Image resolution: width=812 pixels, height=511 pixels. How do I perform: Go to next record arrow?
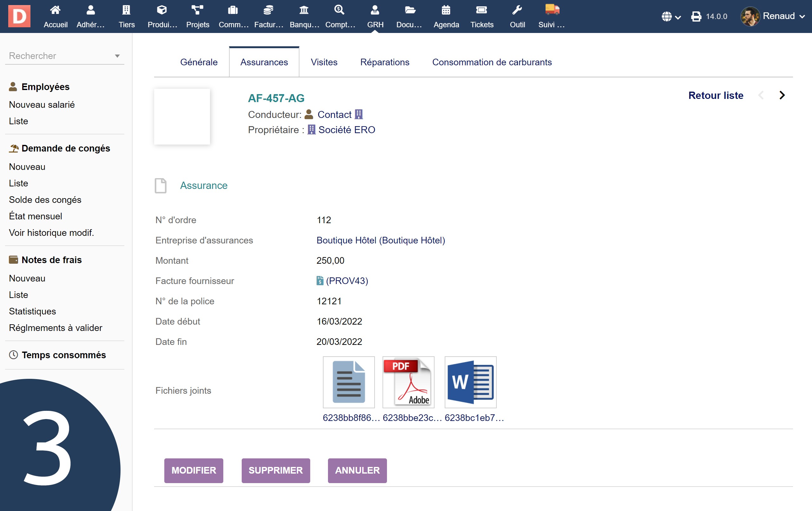coord(782,95)
